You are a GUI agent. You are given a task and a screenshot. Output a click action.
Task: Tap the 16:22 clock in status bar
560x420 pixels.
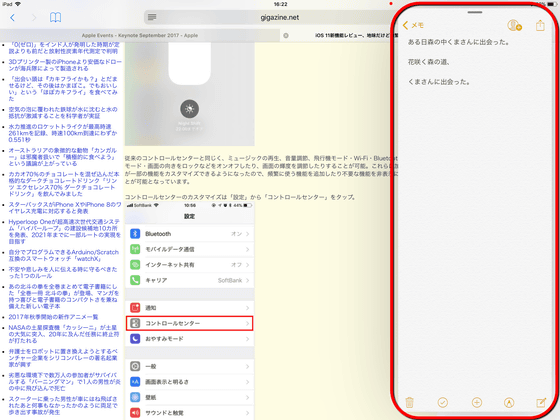(x=280, y=4)
